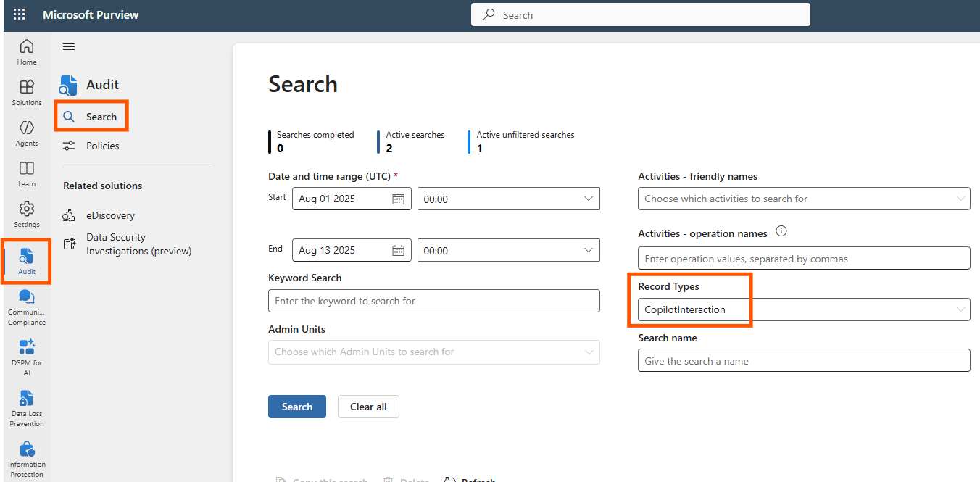Go to Home in the left rail

[27, 52]
